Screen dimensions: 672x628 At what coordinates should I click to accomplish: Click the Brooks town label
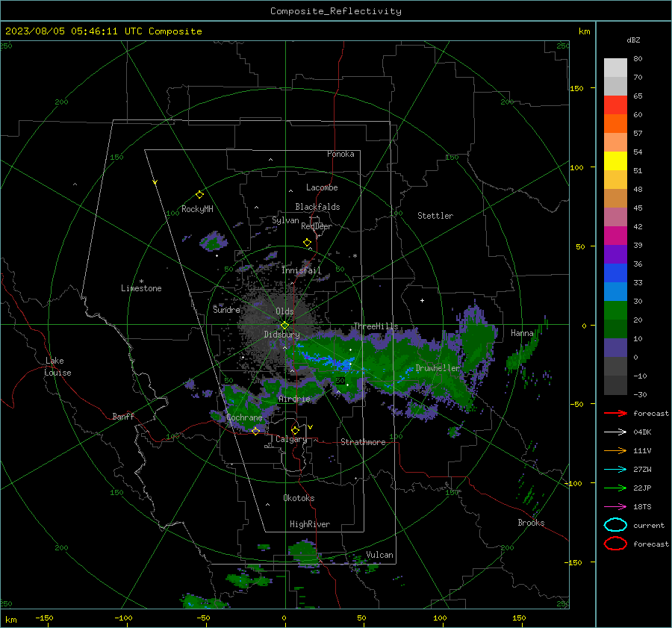[x=531, y=523]
